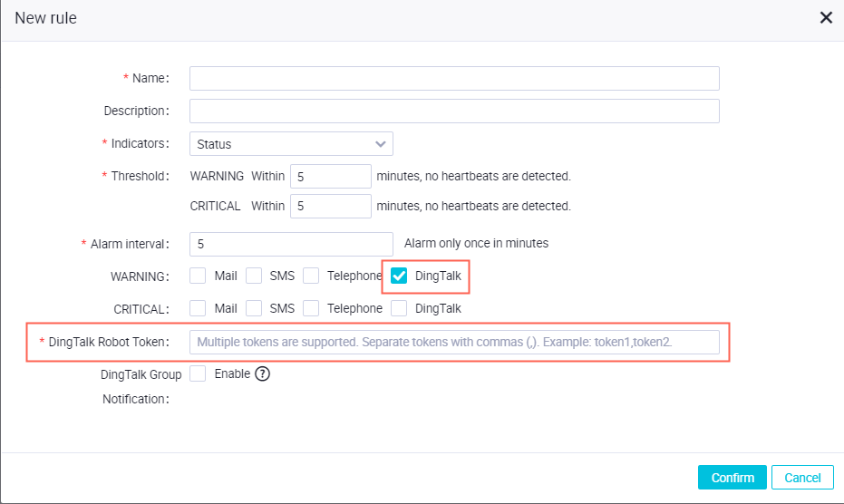Uncheck DingTalk for WARNING alerts

tap(399, 276)
